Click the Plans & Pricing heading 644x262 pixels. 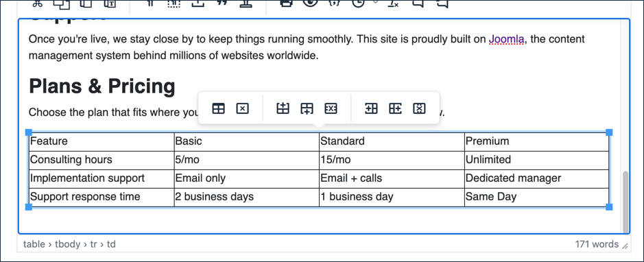[x=102, y=86]
